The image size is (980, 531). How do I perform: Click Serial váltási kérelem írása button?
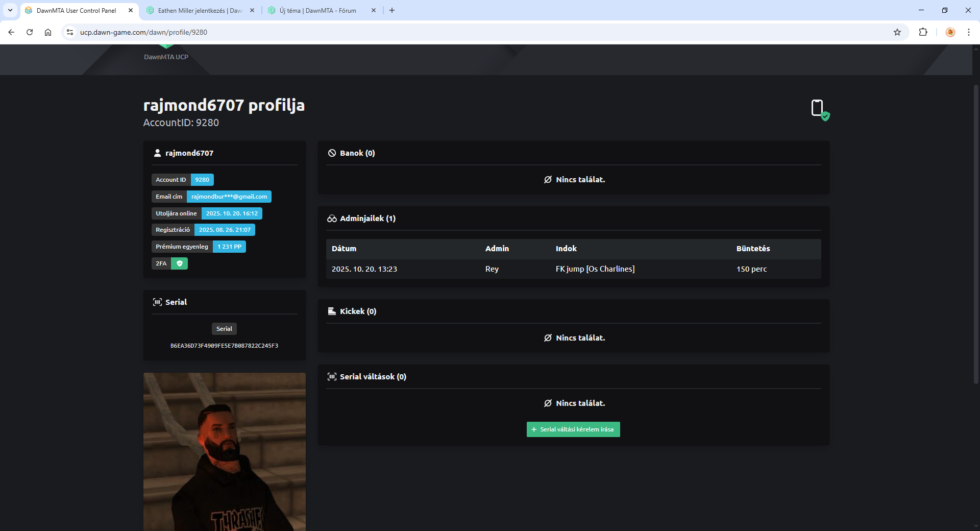pos(573,429)
